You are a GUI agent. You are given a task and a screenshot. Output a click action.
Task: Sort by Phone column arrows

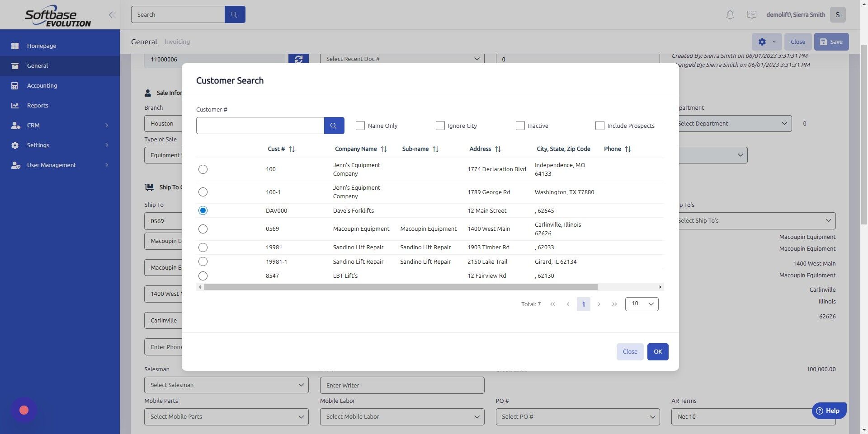point(627,149)
